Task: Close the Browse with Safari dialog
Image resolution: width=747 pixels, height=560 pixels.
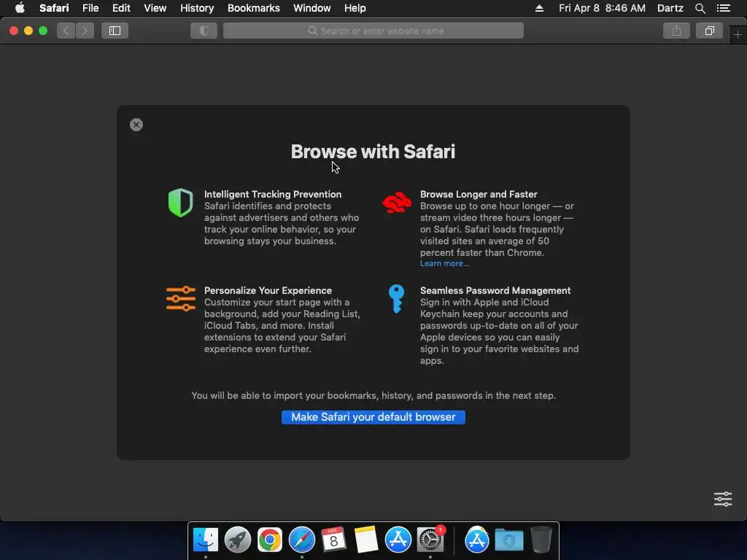Action: (x=136, y=125)
